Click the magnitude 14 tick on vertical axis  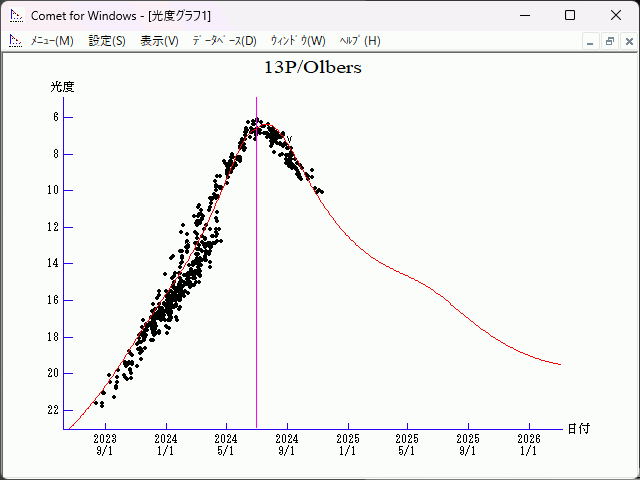coord(53,263)
